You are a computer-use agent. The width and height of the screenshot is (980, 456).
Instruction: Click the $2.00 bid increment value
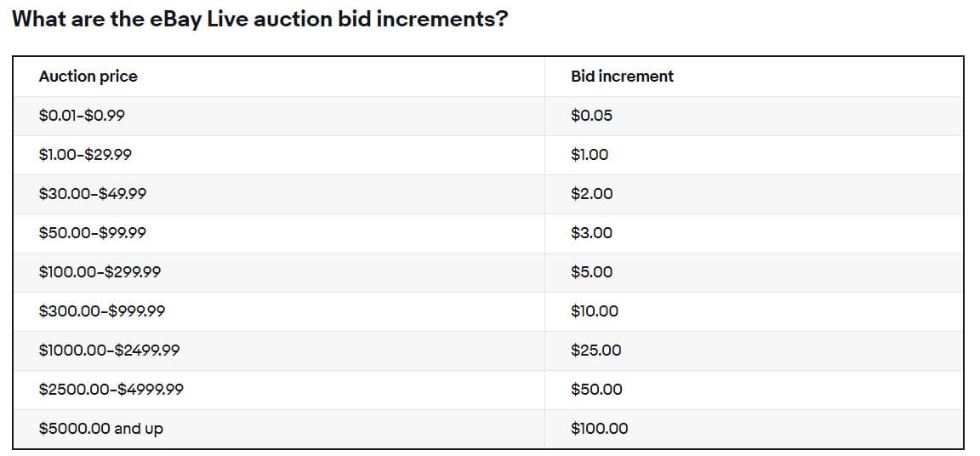(591, 194)
